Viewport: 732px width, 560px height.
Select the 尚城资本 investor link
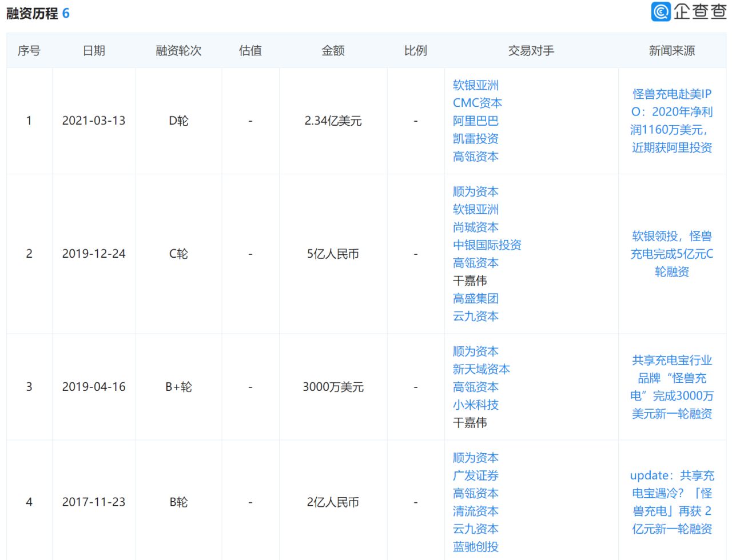pyautogui.click(x=475, y=227)
